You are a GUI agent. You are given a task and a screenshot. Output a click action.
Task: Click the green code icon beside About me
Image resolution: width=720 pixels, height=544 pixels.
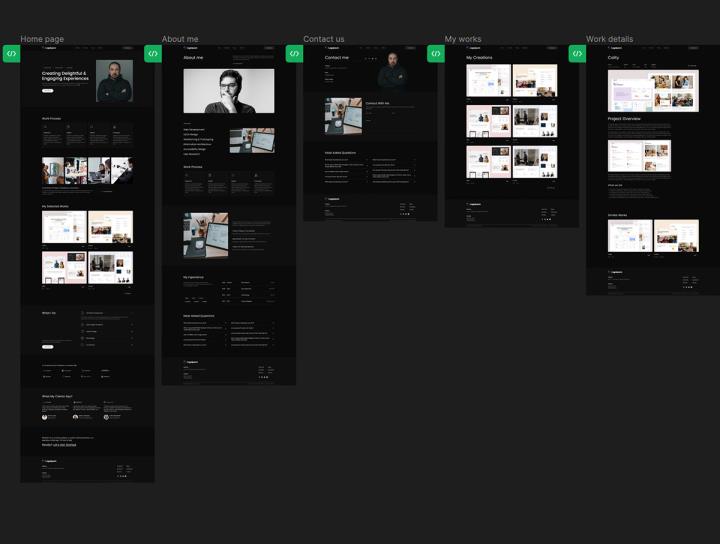point(153,54)
